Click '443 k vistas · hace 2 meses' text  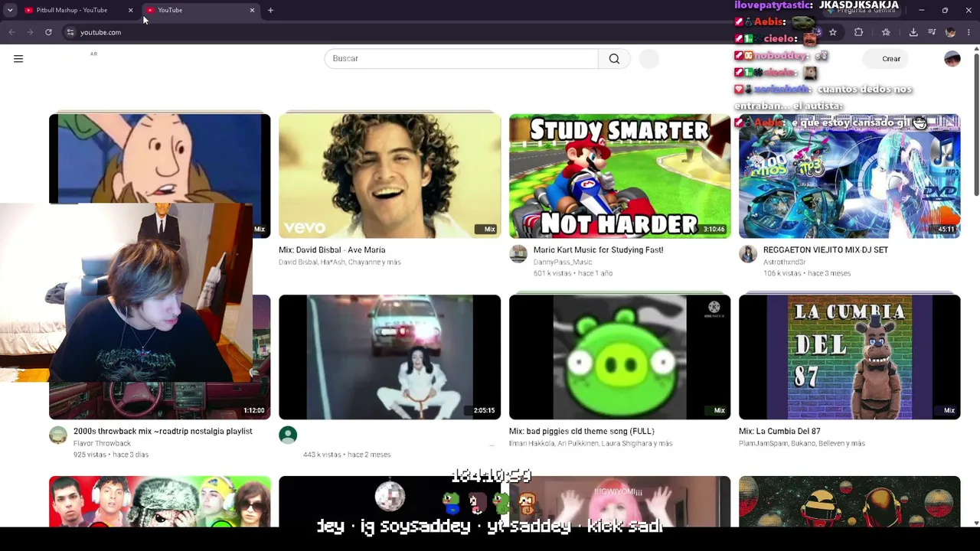coord(347,455)
